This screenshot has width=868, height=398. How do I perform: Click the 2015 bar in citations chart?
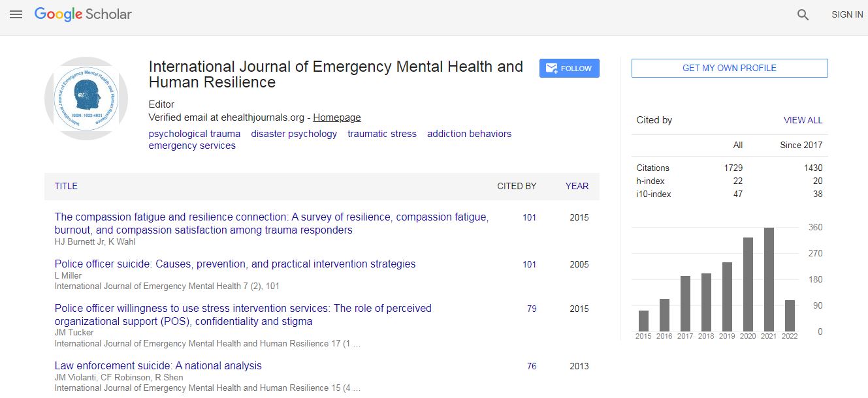click(x=643, y=320)
